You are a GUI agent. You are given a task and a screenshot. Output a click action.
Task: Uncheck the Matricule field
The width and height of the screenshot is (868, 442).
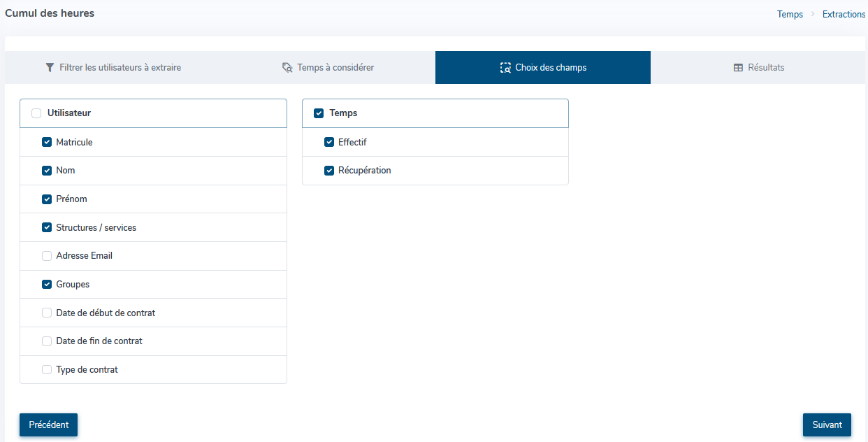tap(47, 142)
